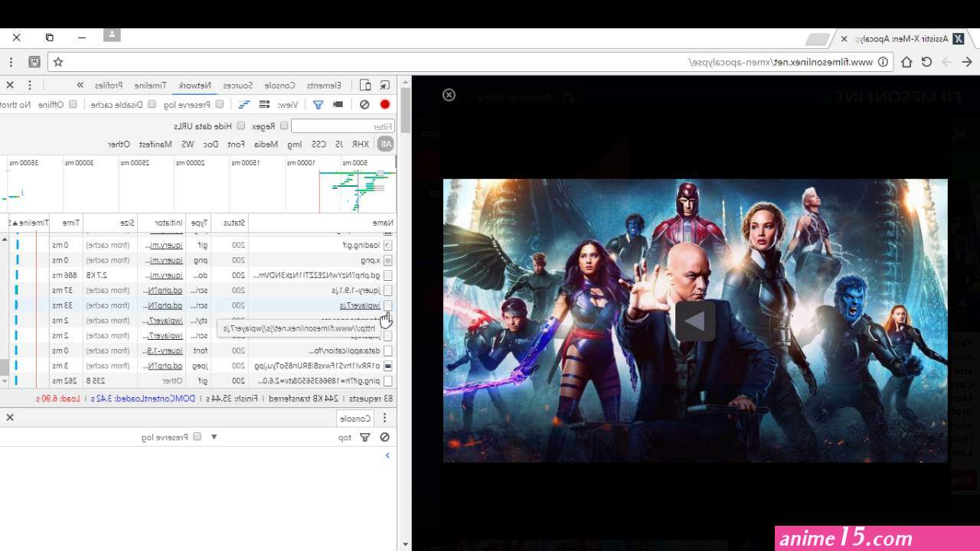Screen dimensions: 980x551
Task: Filter requests by CSS
Action: click(x=318, y=144)
